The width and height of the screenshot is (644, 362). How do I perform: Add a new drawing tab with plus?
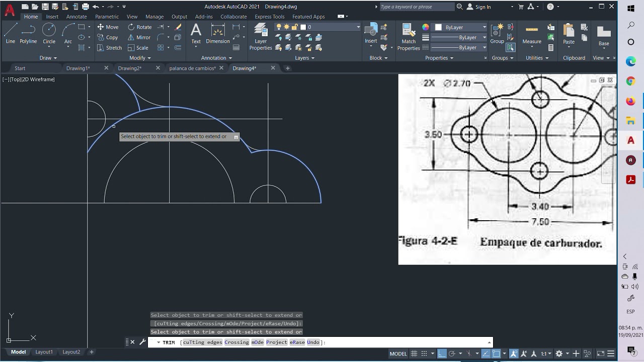288,68
